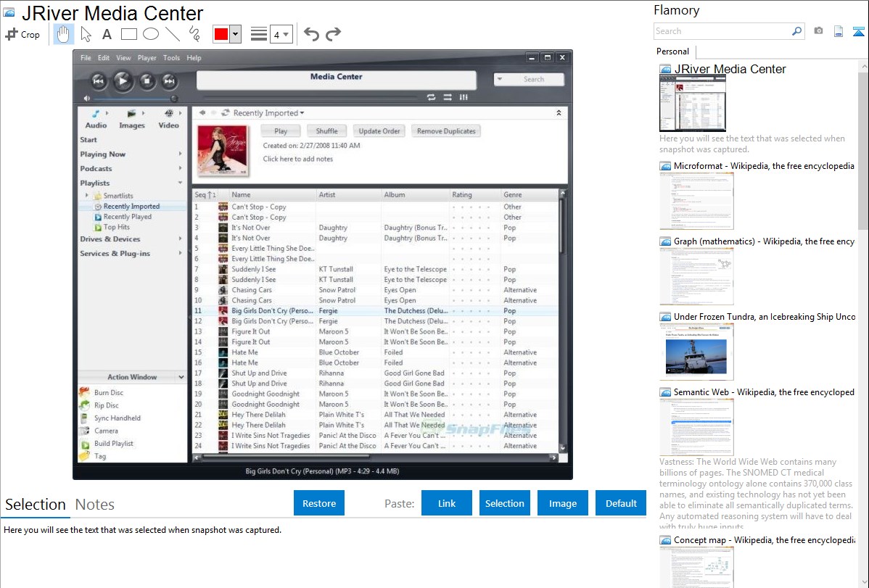Image resolution: width=869 pixels, height=588 pixels.
Task: Click the Rip Disc action
Action: pyautogui.click(x=107, y=405)
